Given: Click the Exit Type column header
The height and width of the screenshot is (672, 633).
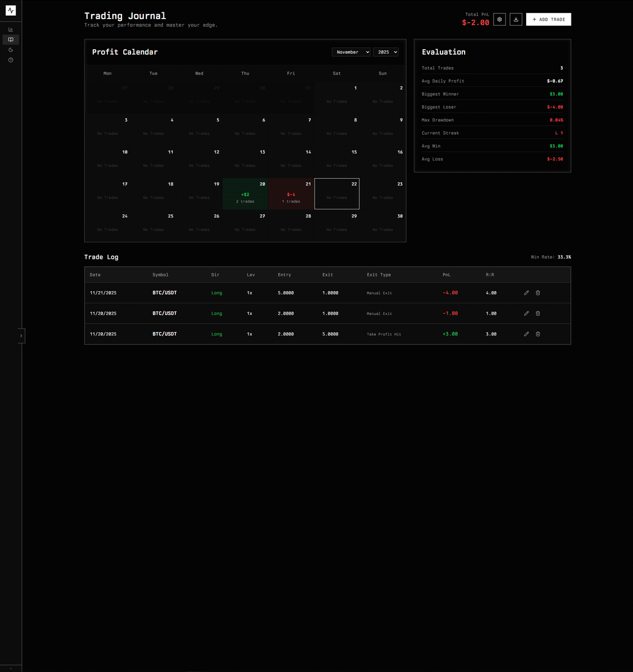Looking at the screenshot, I should pos(379,275).
